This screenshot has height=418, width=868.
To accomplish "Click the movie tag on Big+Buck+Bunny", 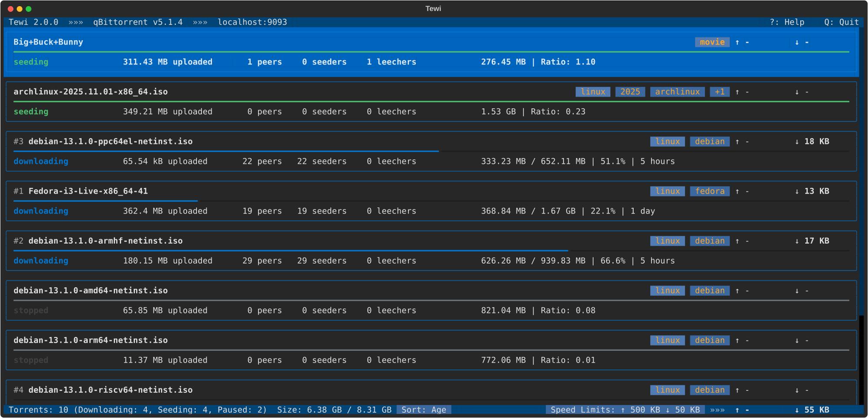I will (x=712, y=42).
